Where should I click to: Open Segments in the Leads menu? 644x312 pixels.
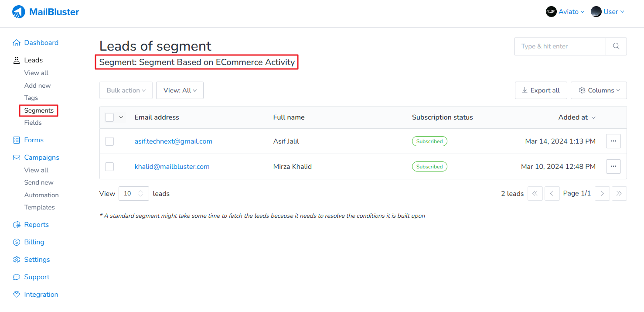pos(39,110)
